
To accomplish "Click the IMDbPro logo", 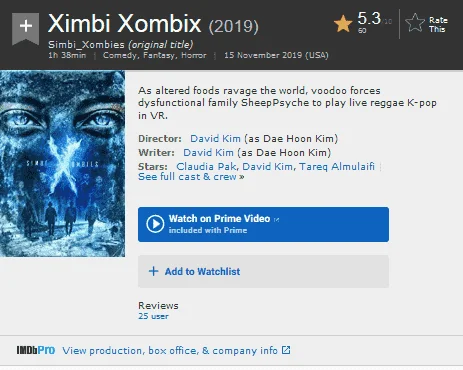I will (36, 350).
